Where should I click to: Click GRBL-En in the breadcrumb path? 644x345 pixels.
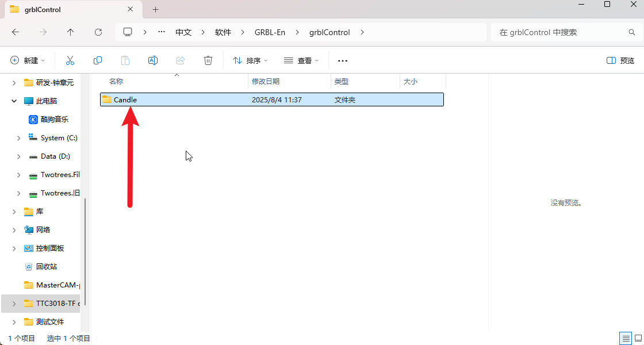(270, 32)
